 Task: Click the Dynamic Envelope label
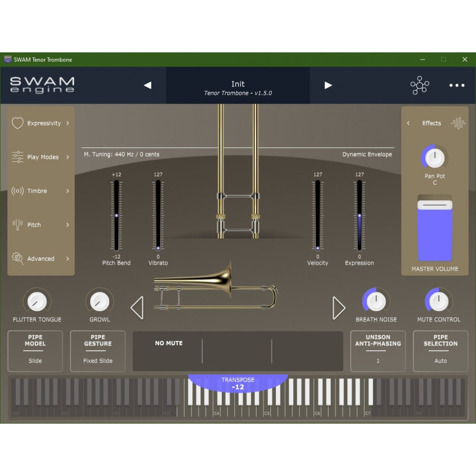coord(367,154)
